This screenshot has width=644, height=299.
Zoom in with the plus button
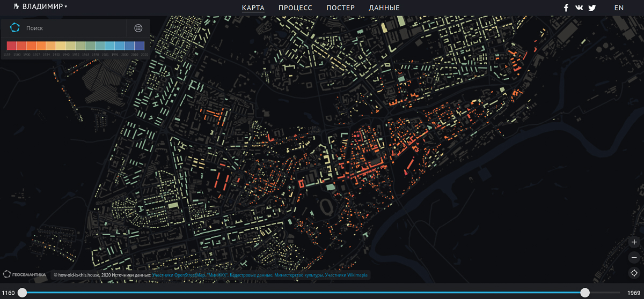[x=634, y=242]
